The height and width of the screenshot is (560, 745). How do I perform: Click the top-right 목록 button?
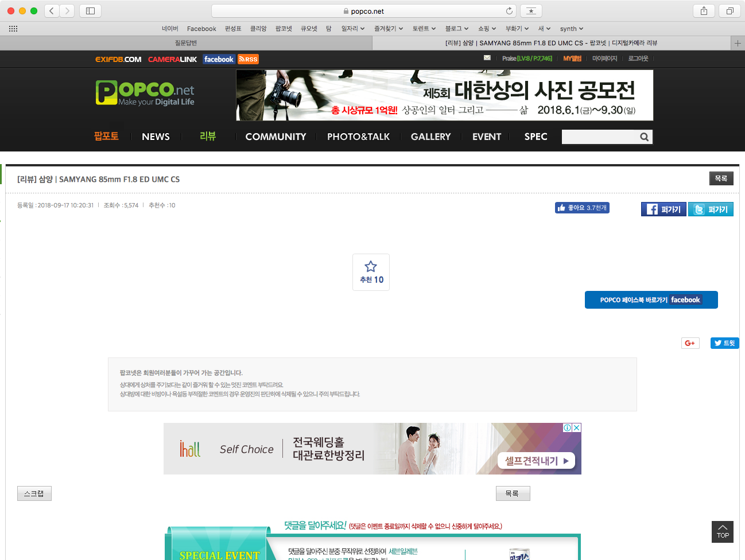[721, 178]
